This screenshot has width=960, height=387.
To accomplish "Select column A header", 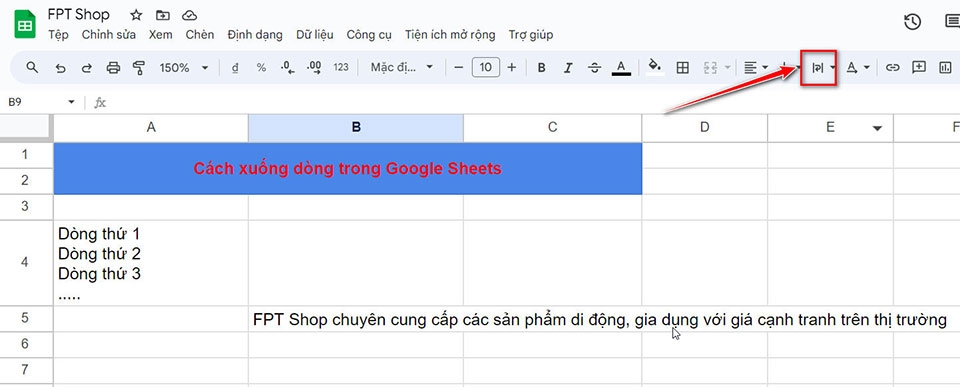I will tap(151, 127).
